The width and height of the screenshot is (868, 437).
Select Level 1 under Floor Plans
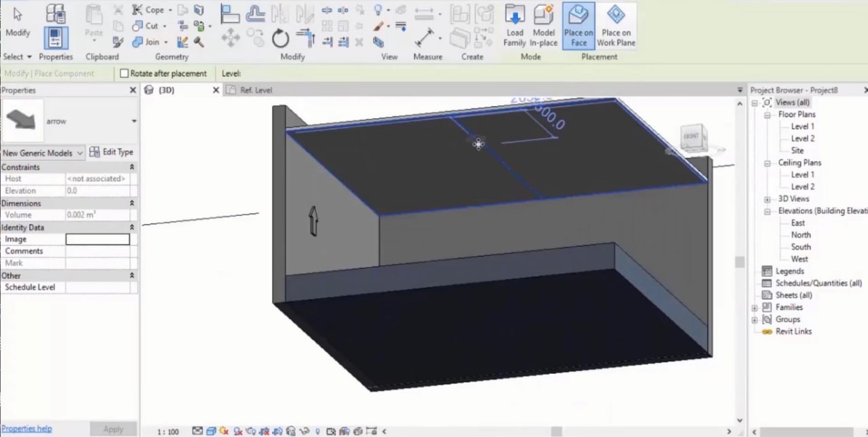(803, 127)
